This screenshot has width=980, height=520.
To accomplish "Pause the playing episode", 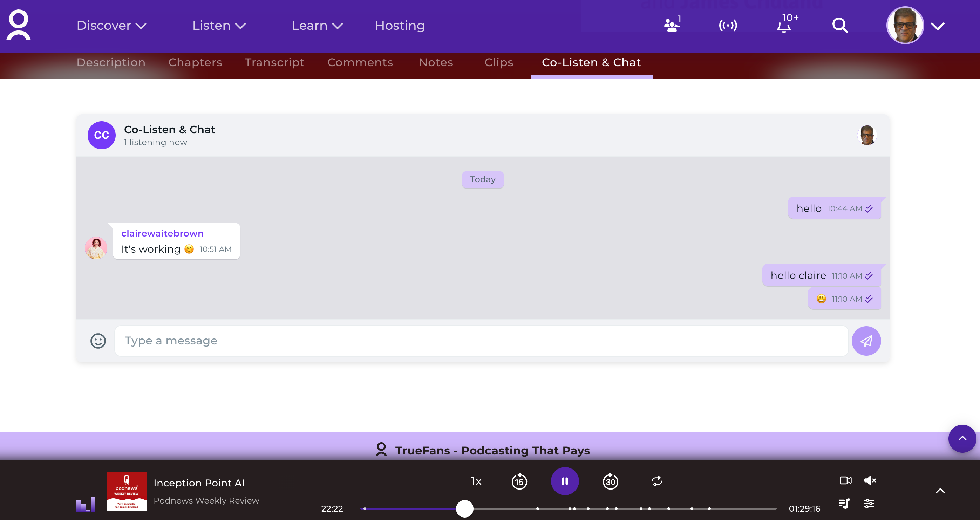I will [565, 481].
